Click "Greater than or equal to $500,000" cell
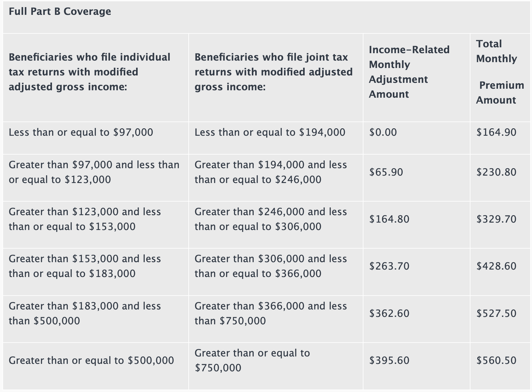Screen dimensions: 532x392 pyautogui.click(x=91, y=360)
